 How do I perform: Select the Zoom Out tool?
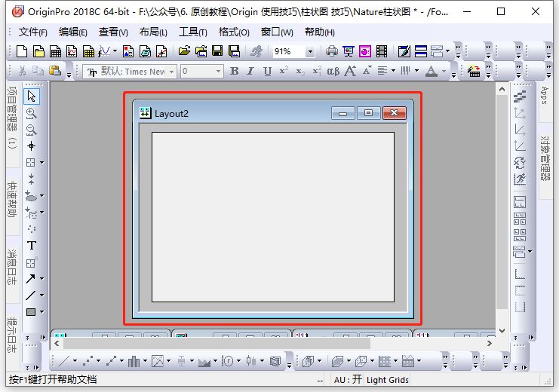pyautogui.click(x=32, y=130)
